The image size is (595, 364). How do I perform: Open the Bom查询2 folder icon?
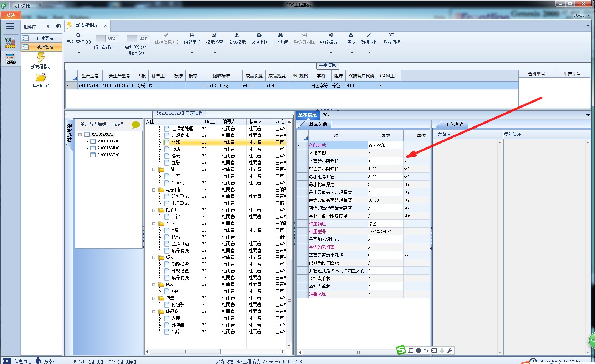(41, 77)
